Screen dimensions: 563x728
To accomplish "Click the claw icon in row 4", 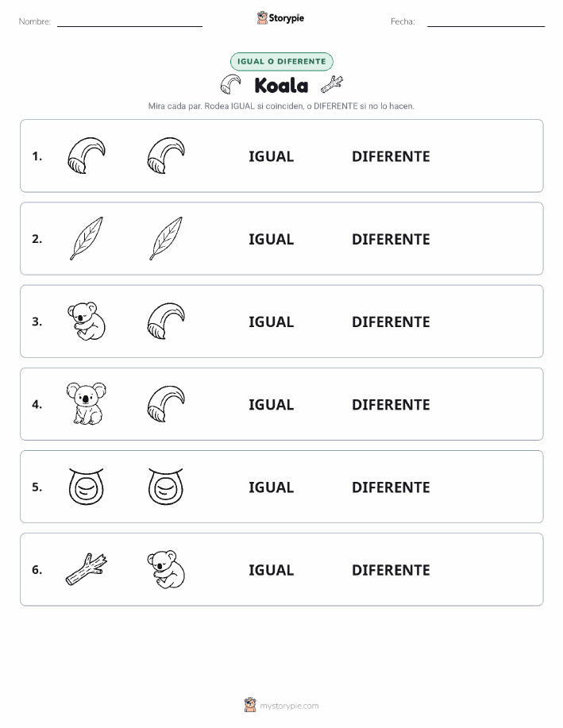I will pos(166,404).
